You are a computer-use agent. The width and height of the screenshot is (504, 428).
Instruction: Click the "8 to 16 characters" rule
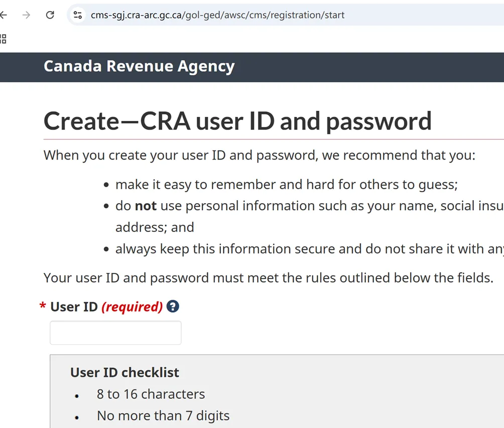tap(151, 394)
